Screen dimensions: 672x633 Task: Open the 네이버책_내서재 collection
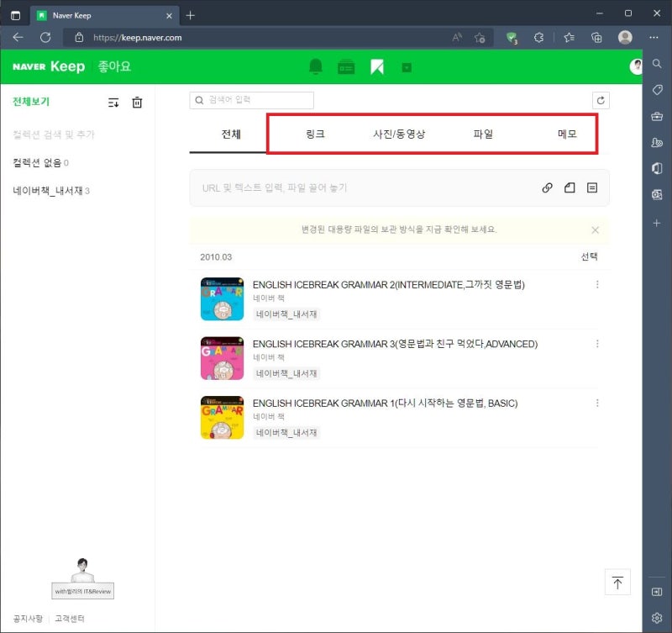[51, 191]
